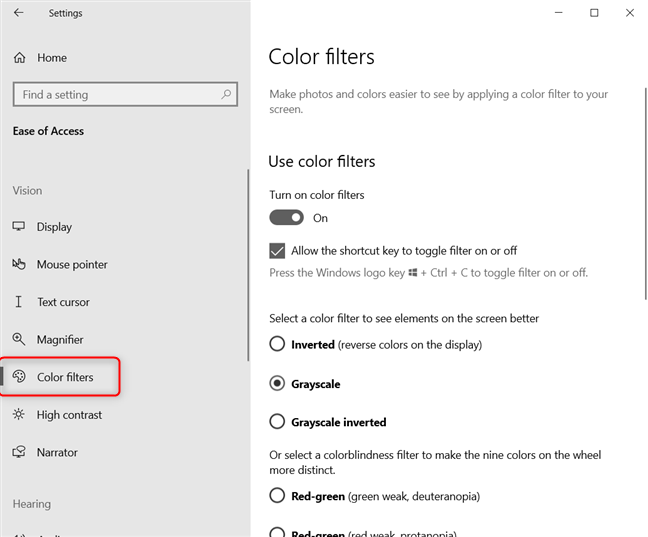Click the sidebar vertical scrollbar
The width and height of the screenshot is (648, 537).
pyautogui.click(x=247, y=265)
